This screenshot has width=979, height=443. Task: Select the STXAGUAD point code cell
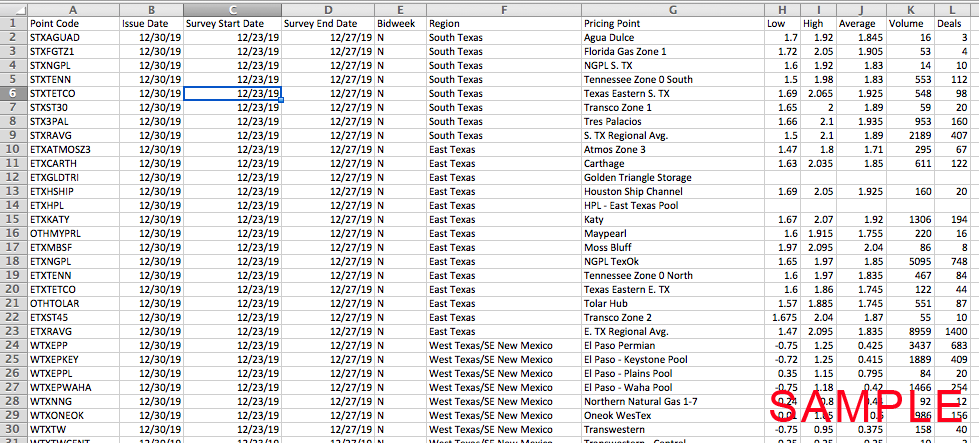point(74,37)
